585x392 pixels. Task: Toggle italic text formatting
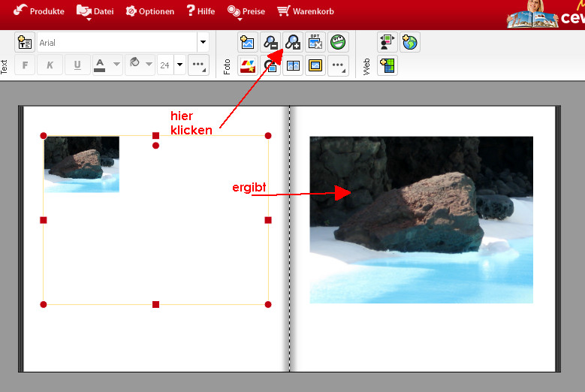pos(50,65)
